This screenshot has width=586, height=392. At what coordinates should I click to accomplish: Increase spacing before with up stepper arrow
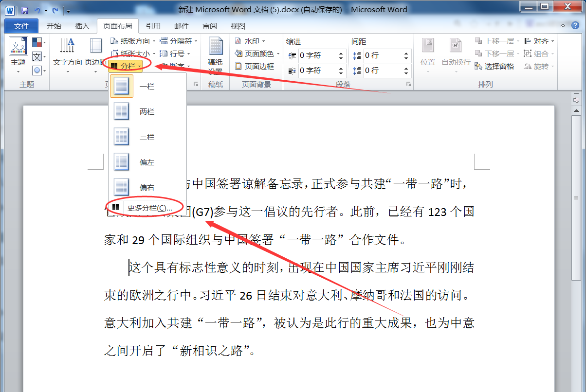[x=406, y=53]
